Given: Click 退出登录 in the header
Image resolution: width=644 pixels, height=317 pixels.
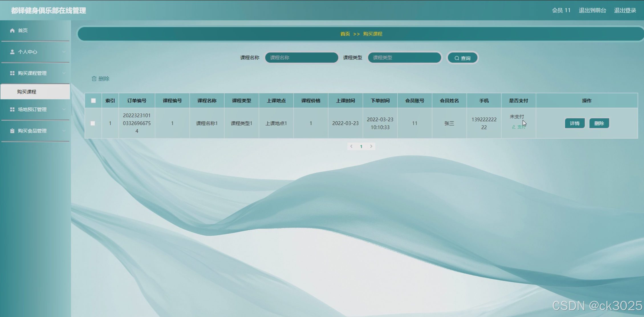Looking at the screenshot, I should click(x=625, y=11).
